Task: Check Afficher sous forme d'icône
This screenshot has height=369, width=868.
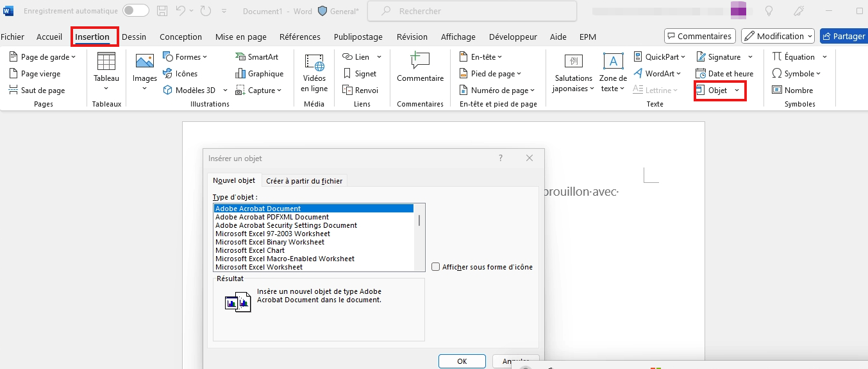Action: [436, 267]
